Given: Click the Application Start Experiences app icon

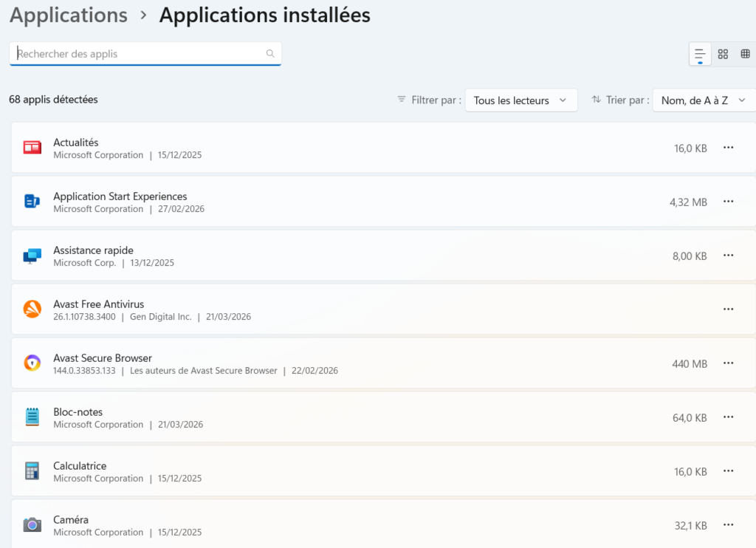Looking at the screenshot, I should (32, 201).
